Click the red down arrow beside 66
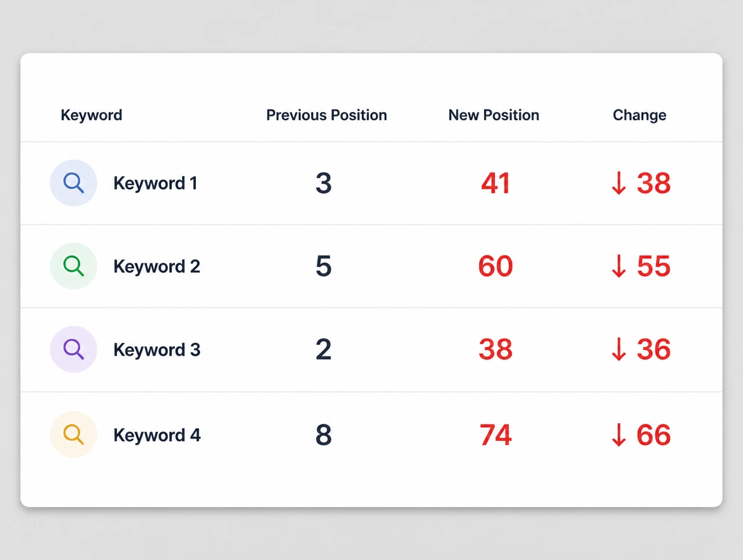Screen dimensions: 743x560 click(x=619, y=435)
